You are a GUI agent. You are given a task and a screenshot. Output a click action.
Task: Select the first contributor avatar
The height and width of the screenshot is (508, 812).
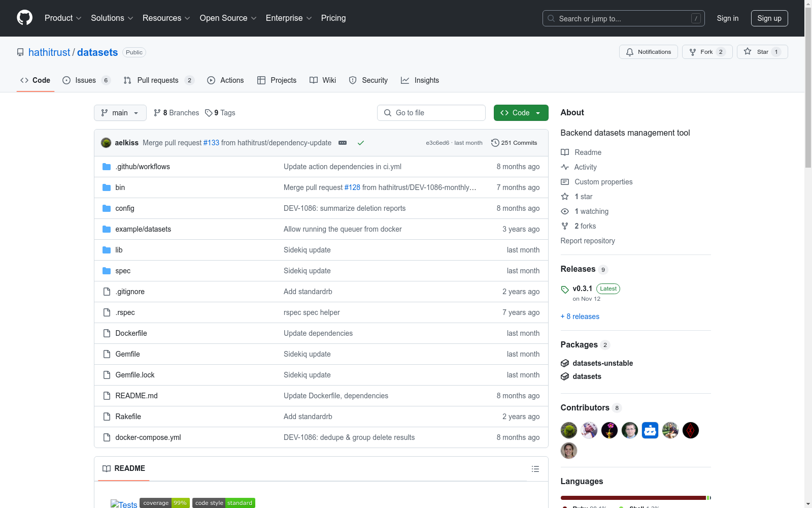569,430
